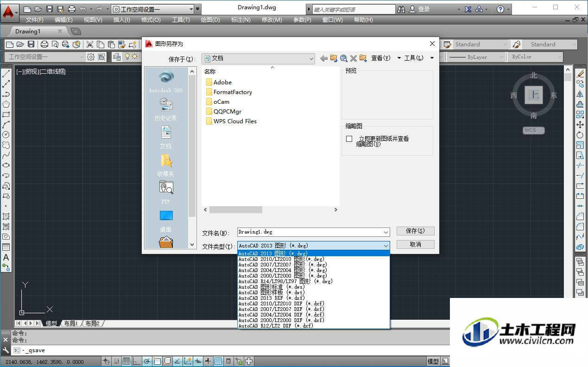This screenshot has width=588, height=367.
Task: Create a new folder in the save dialog
Action: pyautogui.click(x=363, y=58)
